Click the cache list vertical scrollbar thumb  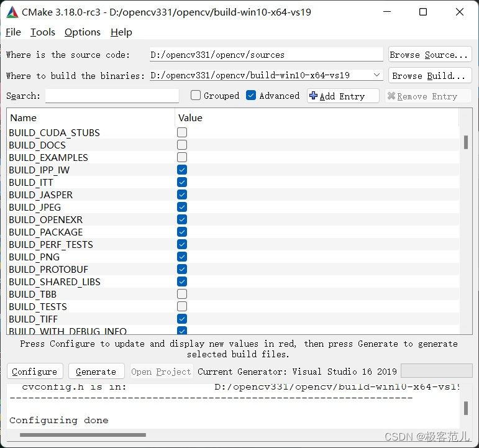click(x=466, y=142)
